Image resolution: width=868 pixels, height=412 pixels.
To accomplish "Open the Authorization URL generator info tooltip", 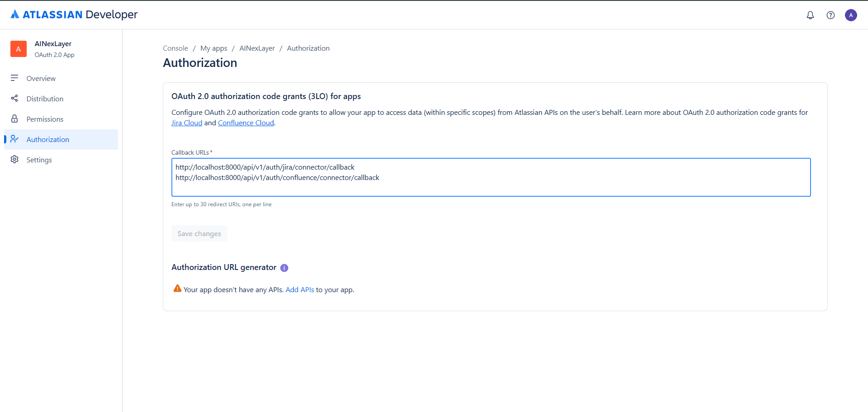I will tap(284, 268).
